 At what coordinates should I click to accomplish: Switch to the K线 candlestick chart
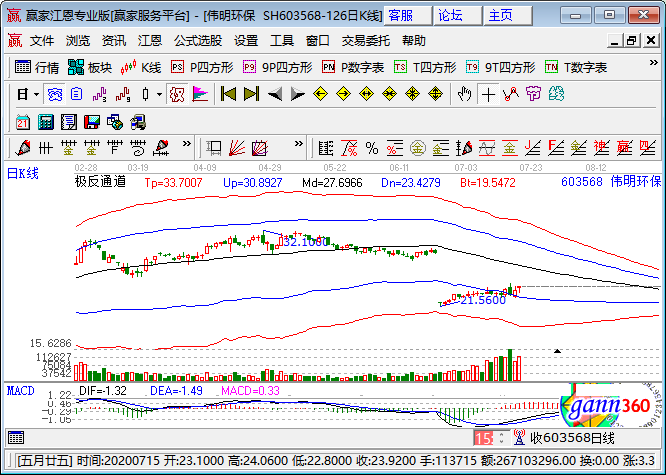[x=141, y=67]
